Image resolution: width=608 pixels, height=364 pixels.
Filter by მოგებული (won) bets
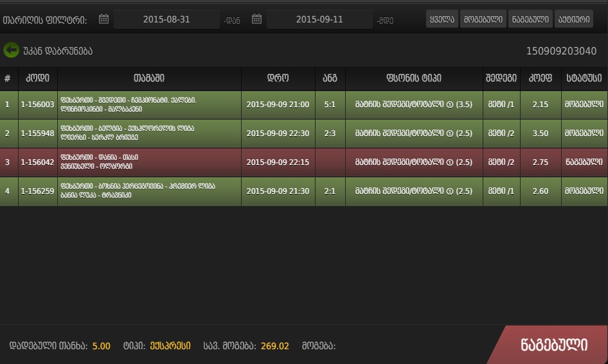(483, 19)
